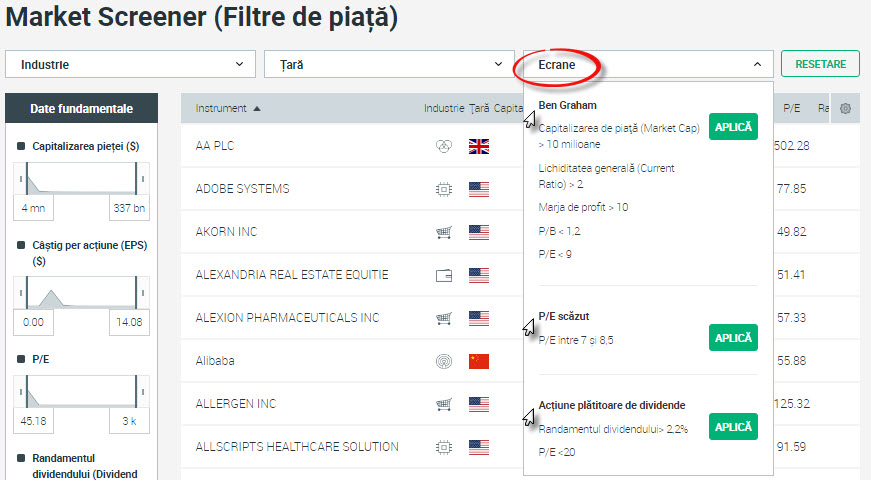Viewport: 871px width, 480px height.
Task: Click P/E value 125.32 for ALLERGEN
Action: (792, 404)
